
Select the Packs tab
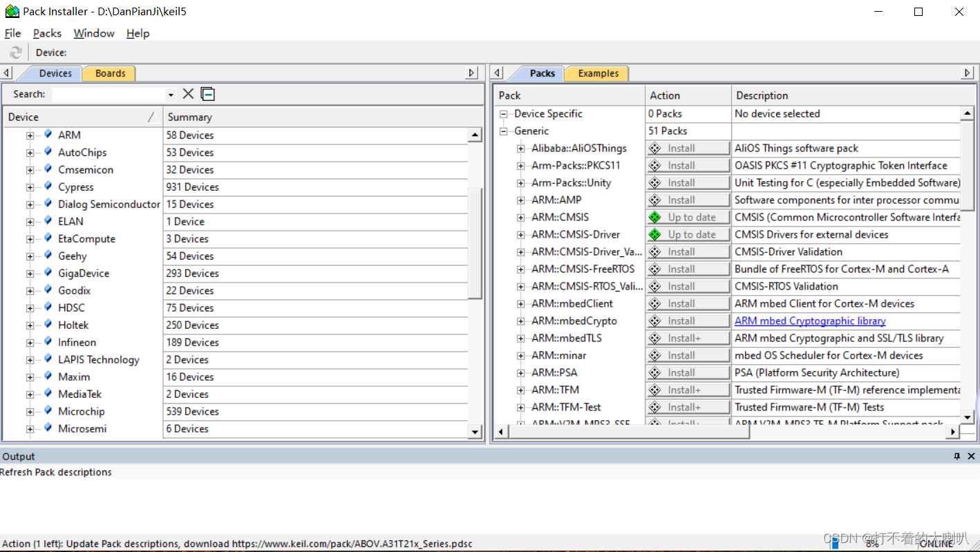543,73
